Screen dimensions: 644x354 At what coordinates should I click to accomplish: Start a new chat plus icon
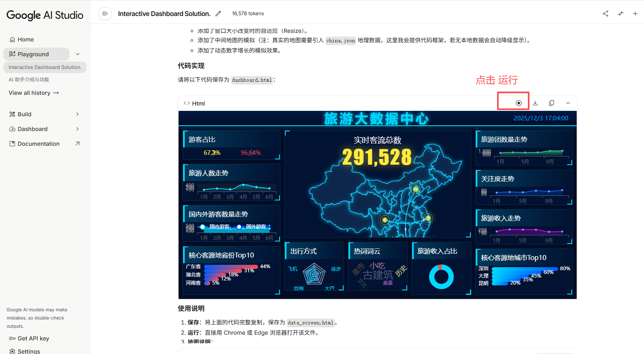635,14
